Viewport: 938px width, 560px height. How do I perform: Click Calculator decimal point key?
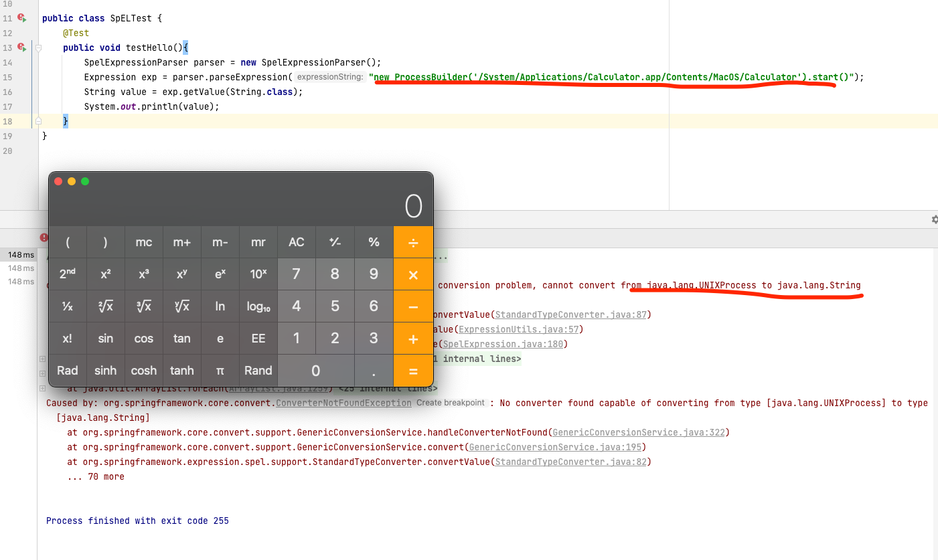(374, 371)
